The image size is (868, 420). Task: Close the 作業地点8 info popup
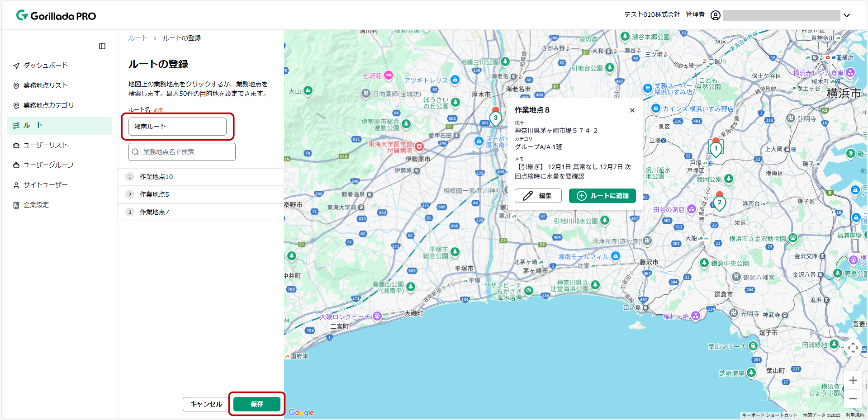click(x=632, y=110)
